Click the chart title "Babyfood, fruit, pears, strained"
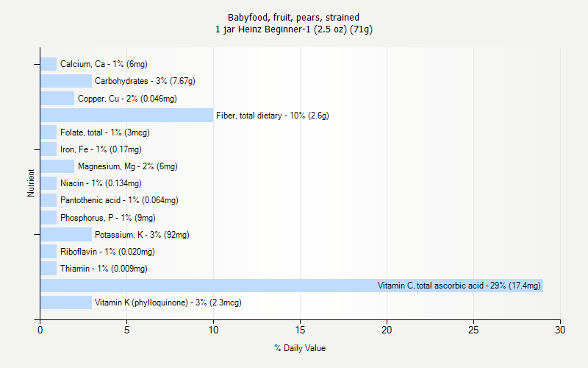The height and width of the screenshot is (368, 588). click(293, 17)
